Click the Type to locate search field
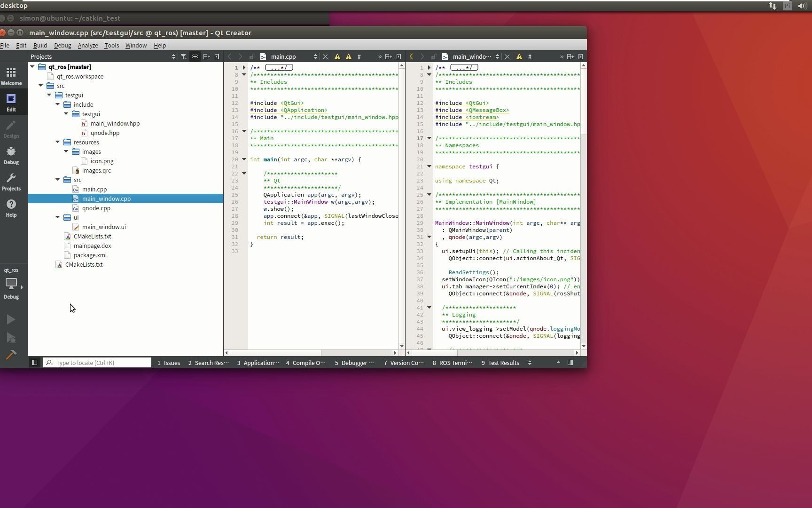 [98, 363]
